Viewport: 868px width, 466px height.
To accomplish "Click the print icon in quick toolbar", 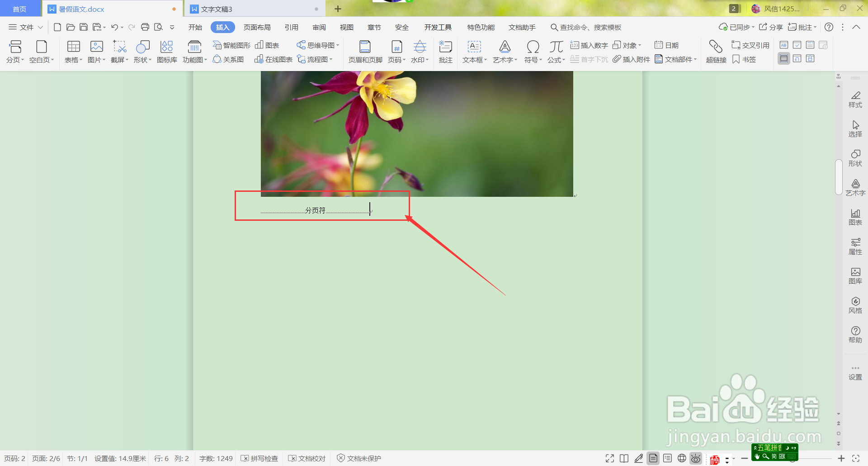I will coord(145,27).
